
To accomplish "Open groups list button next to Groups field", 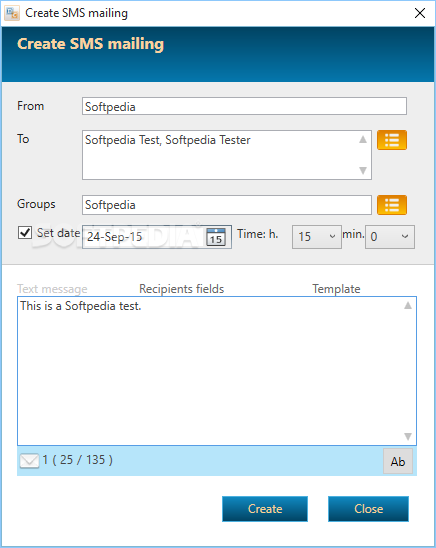I will (x=392, y=205).
